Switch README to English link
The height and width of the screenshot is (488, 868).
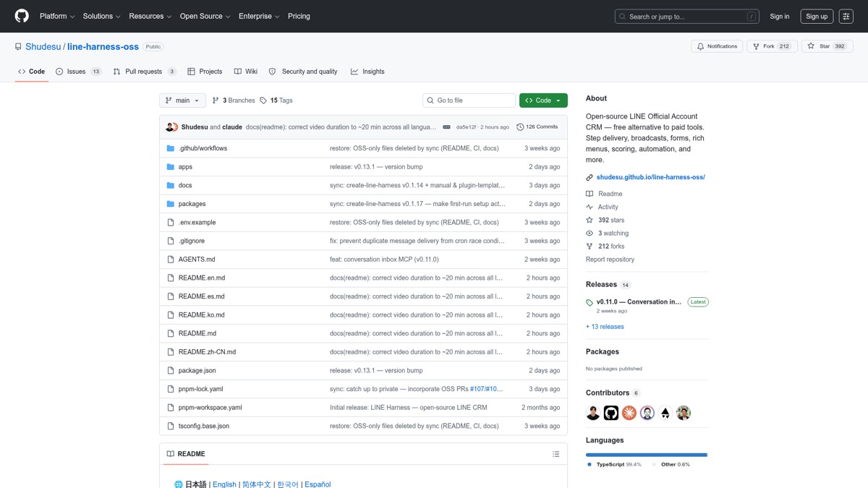[x=224, y=484]
